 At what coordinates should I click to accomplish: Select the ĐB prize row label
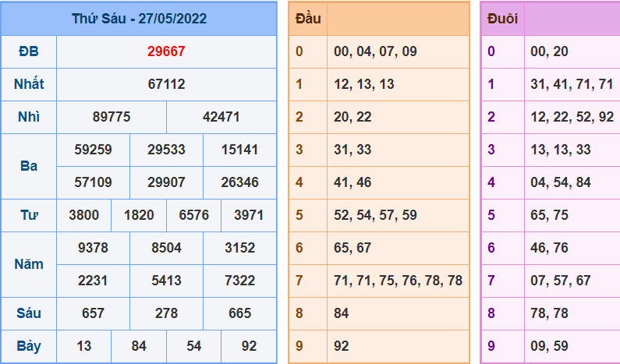pos(29,51)
